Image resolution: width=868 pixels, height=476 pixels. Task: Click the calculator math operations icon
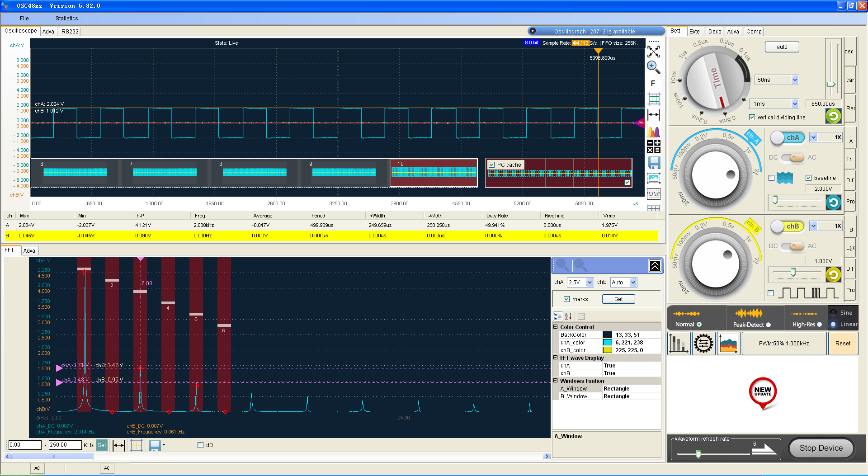pyautogui.click(x=653, y=146)
